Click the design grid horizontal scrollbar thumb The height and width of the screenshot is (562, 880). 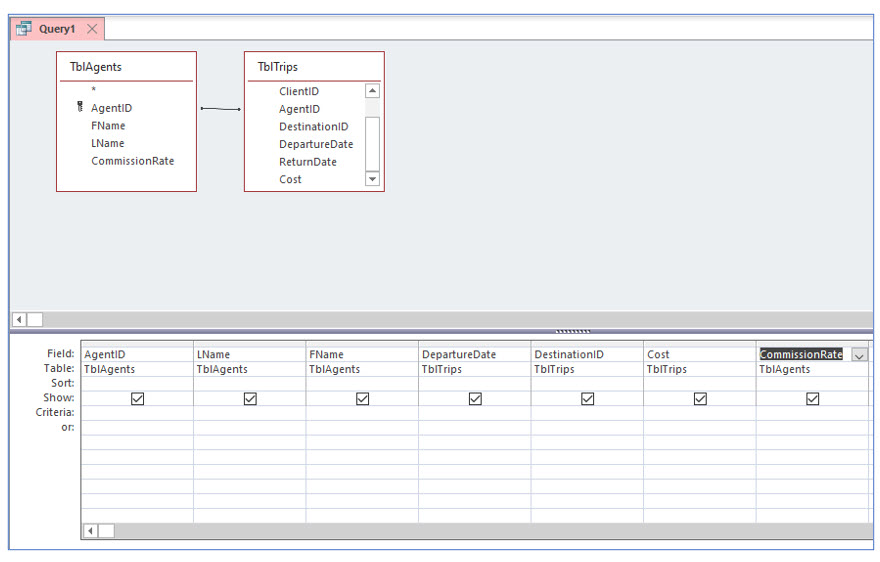pyautogui.click(x=107, y=531)
